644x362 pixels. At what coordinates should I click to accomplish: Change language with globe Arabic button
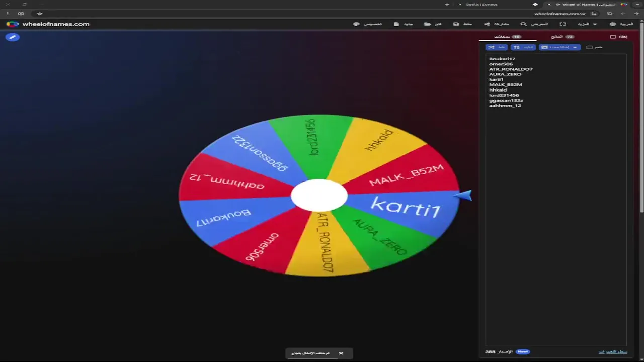(x=621, y=24)
